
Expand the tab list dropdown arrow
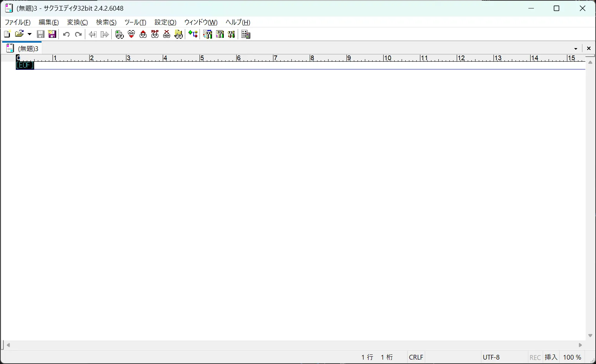click(576, 48)
